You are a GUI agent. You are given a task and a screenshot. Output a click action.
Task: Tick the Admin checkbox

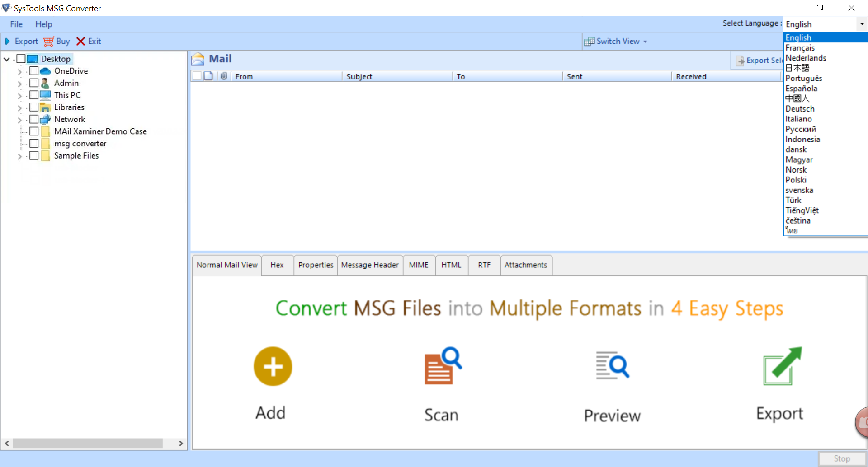[x=34, y=83]
